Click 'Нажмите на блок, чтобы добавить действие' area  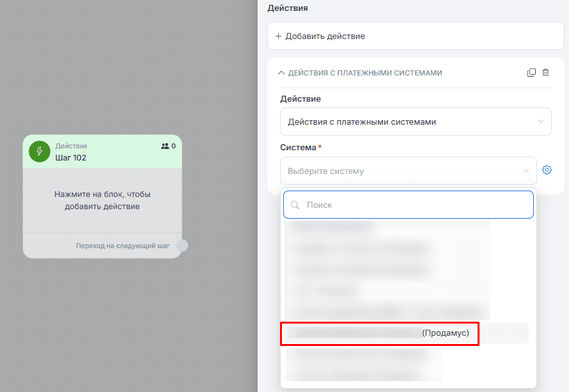(102, 200)
